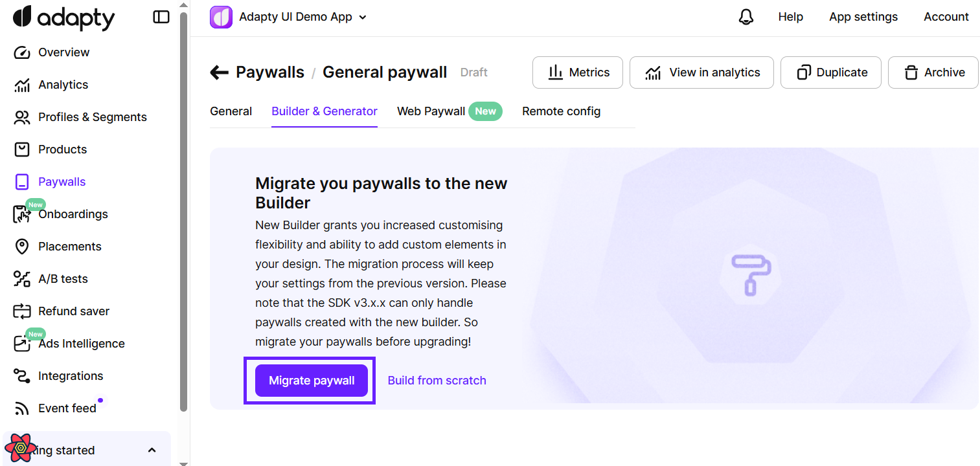980x466 pixels.
Task: Click the Build from scratch link
Action: [437, 380]
